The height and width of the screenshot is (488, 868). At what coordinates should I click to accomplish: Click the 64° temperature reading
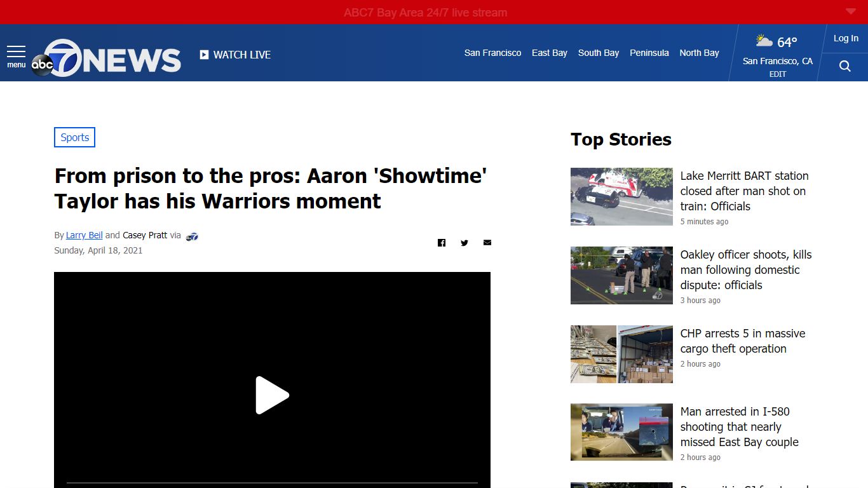[787, 42]
